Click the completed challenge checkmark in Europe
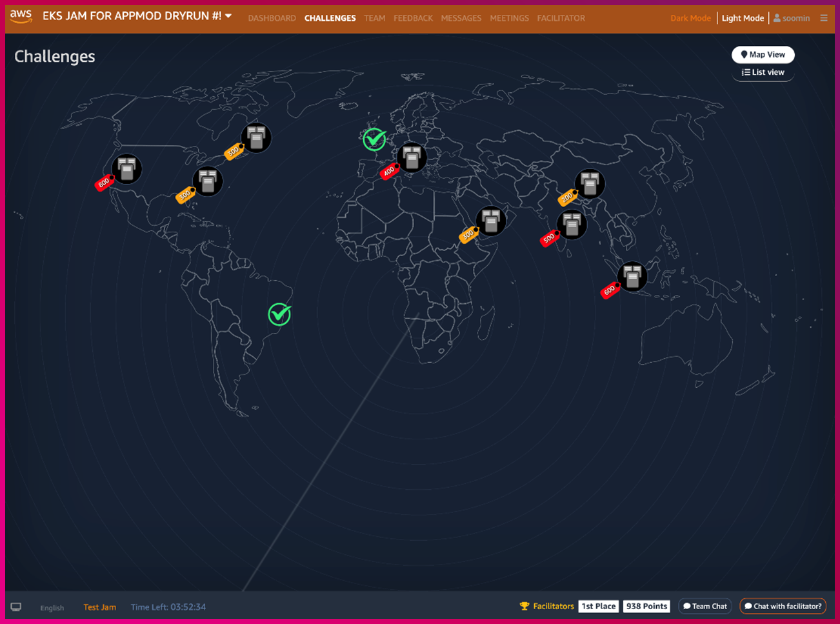This screenshot has width=840, height=624. coord(374,139)
